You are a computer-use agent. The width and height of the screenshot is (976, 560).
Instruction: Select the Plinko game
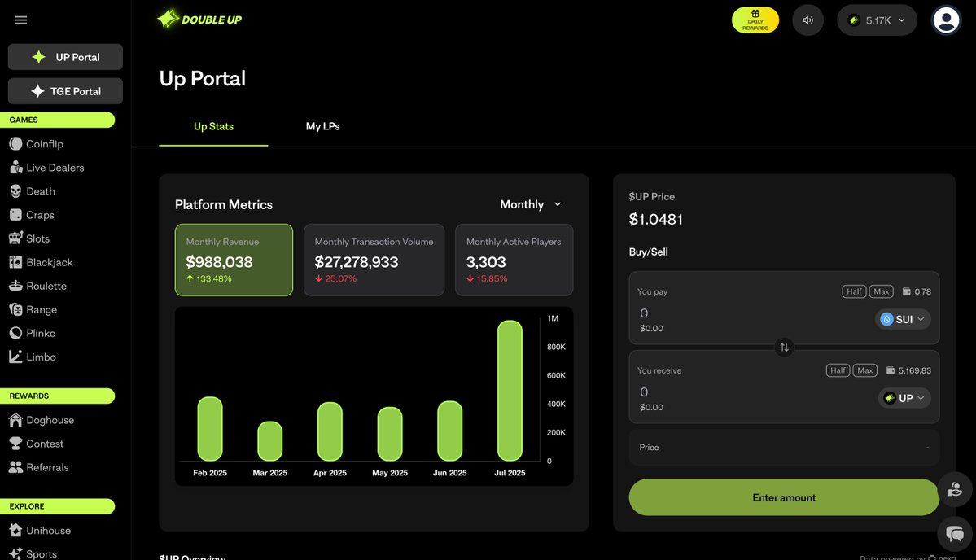click(33, 333)
